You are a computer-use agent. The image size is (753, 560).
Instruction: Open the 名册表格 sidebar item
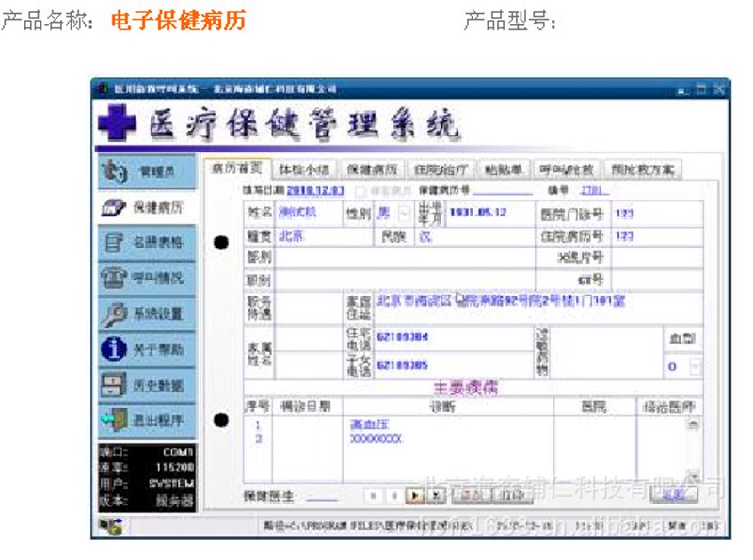147,243
